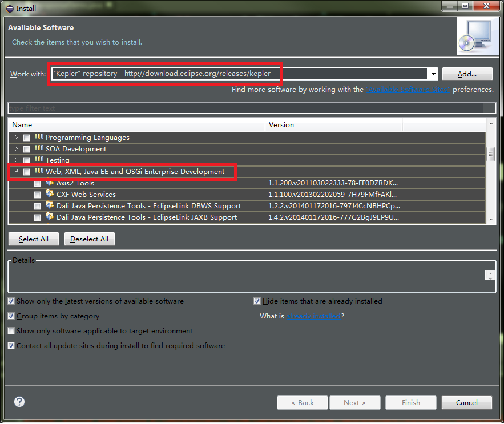Click the Version column header
The image size is (504, 424).
click(x=334, y=125)
